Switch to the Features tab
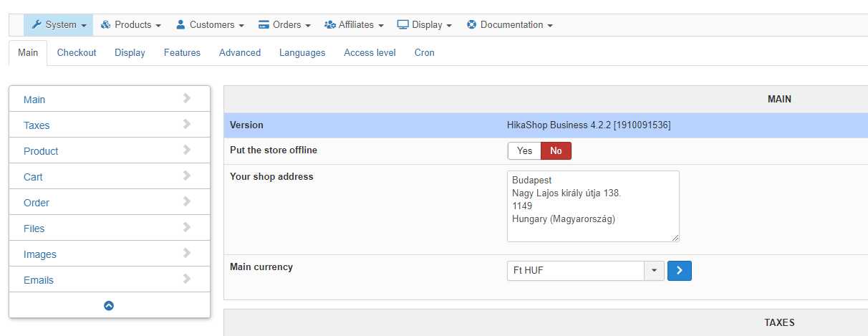Screen dimensions: 868x336 tap(182, 52)
